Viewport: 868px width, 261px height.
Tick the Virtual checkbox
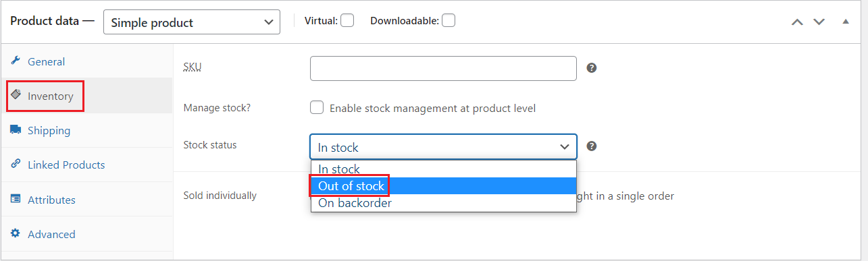click(x=347, y=21)
